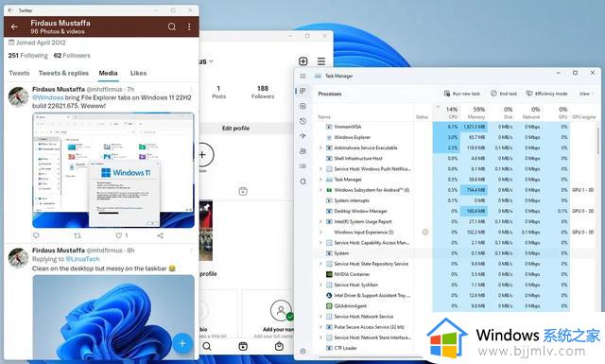Click Run new task button
Viewport: 605px width, 364px height.
[x=462, y=94]
